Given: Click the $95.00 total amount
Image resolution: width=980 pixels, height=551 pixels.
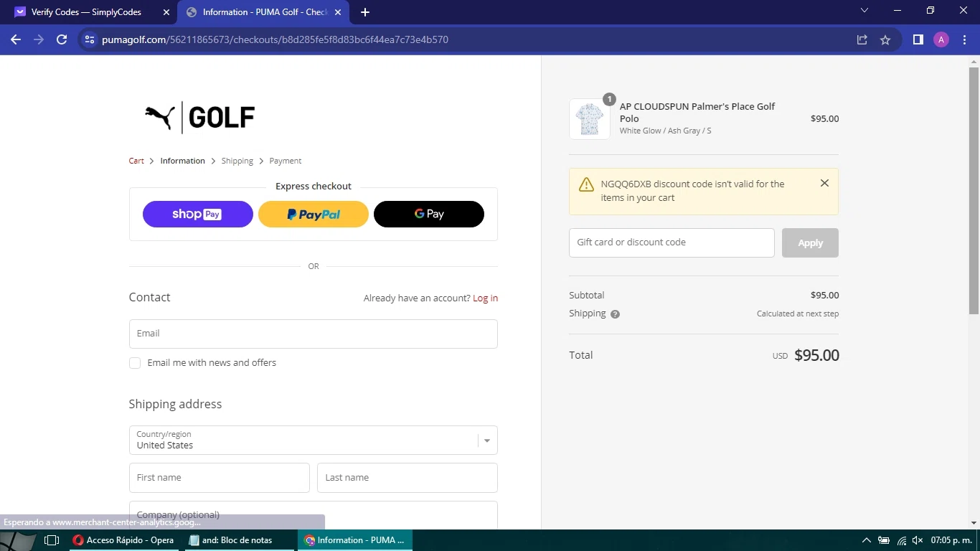Looking at the screenshot, I should click(x=816, y=355).
